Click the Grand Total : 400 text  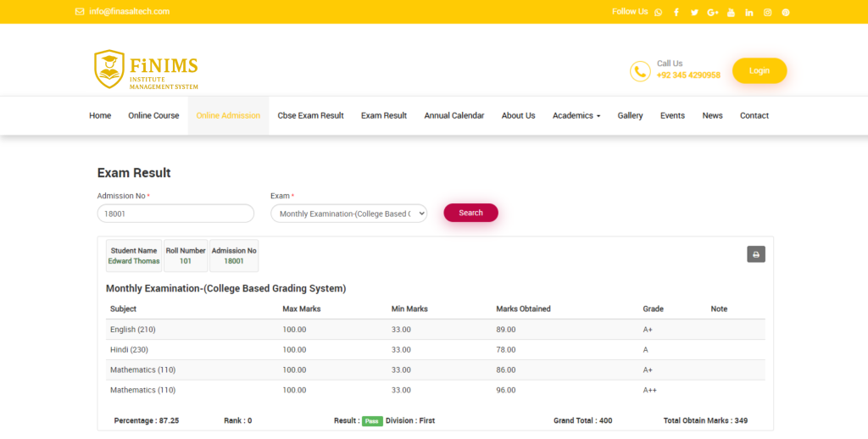[x=583, y=420]
